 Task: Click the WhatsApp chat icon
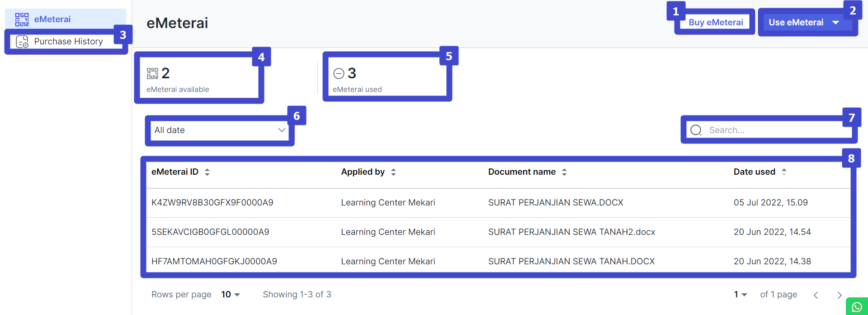pyautogui.click(x=857, y=307)
